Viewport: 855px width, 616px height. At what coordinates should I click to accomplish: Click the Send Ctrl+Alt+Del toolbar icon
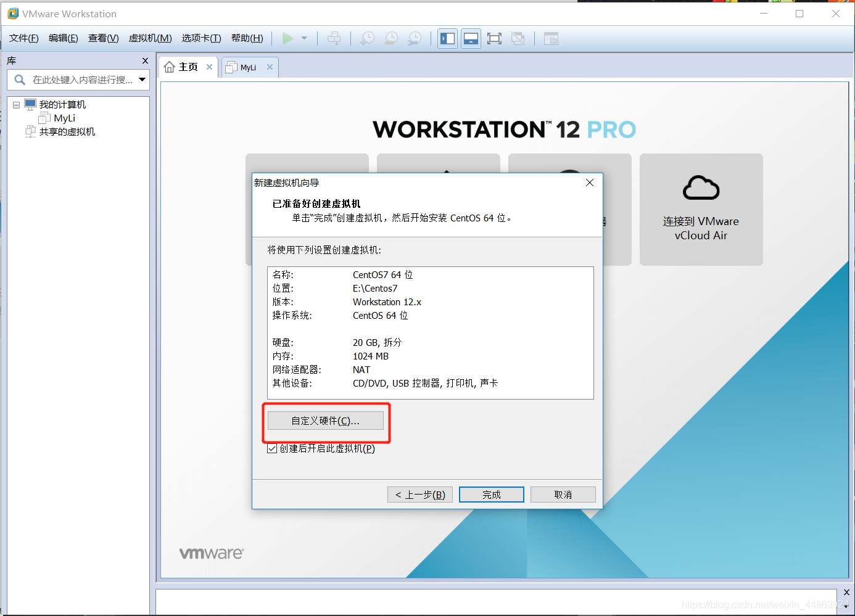pyautogui.click(x=334, y=38)
